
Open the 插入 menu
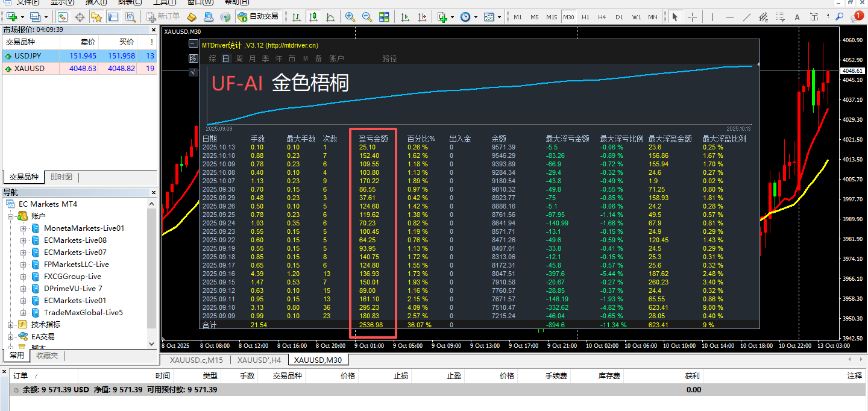point(96,2)
